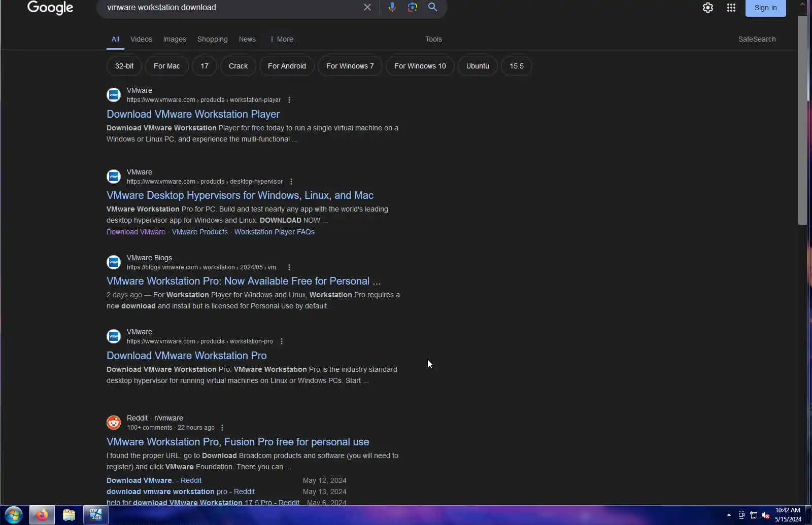Viewport: 812px width, 525px height.
Task: Follow the Download VMware sitelink under Hypervisors
Action: coord(136,232)
